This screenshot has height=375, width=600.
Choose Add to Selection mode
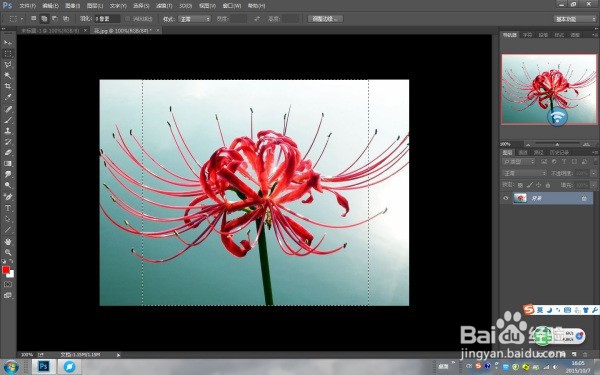[44, 18]
